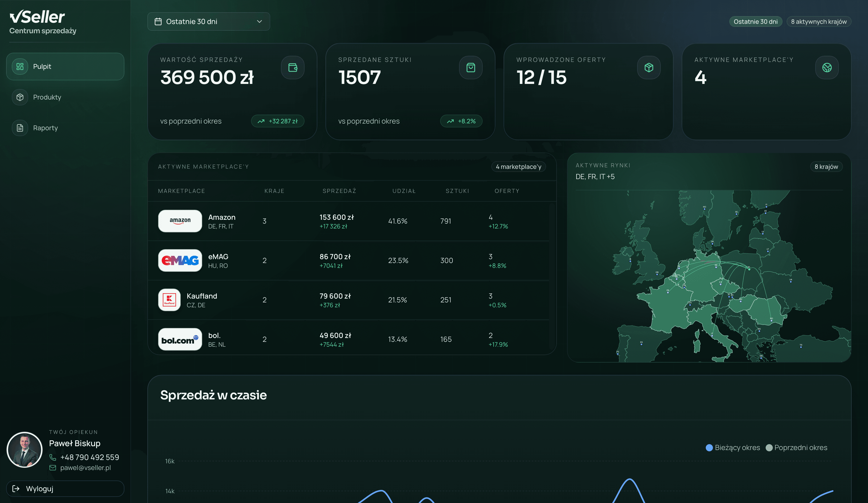This screenshot has width=868, height=503.
Task: Open Produkty via the box icon
Action: [x=20, y=97]
